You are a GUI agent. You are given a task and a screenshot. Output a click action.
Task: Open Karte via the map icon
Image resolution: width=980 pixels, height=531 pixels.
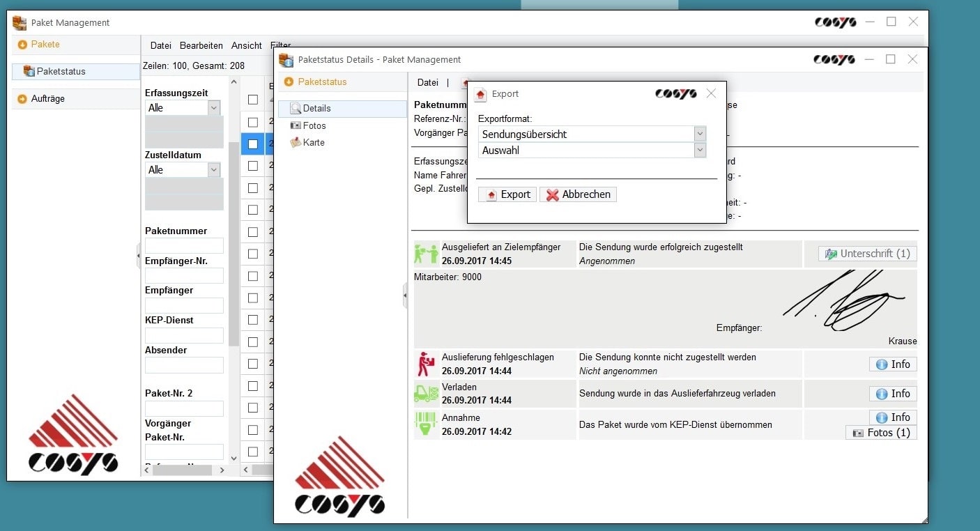tap(296, 142)
